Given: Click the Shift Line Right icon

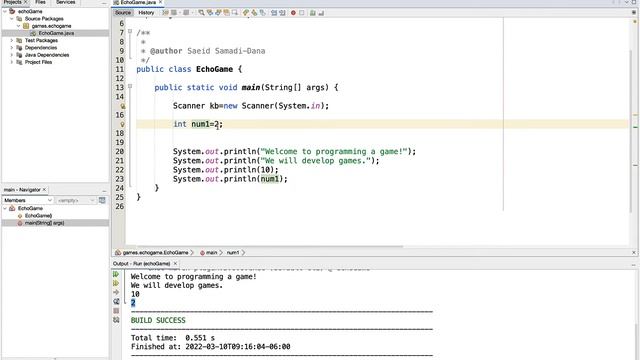Looking at the screenshot, I should click(282, 13).
